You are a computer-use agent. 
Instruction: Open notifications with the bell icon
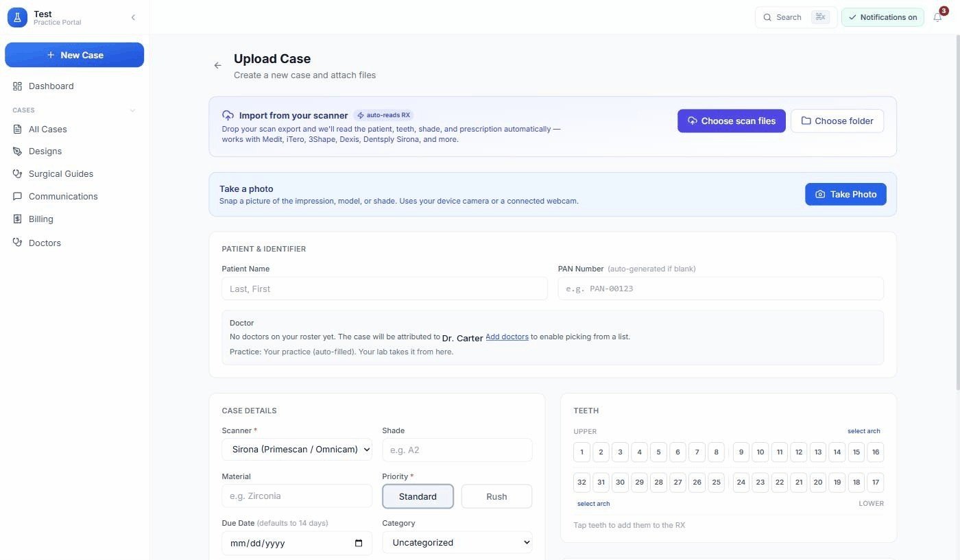[x=938, y=17]
